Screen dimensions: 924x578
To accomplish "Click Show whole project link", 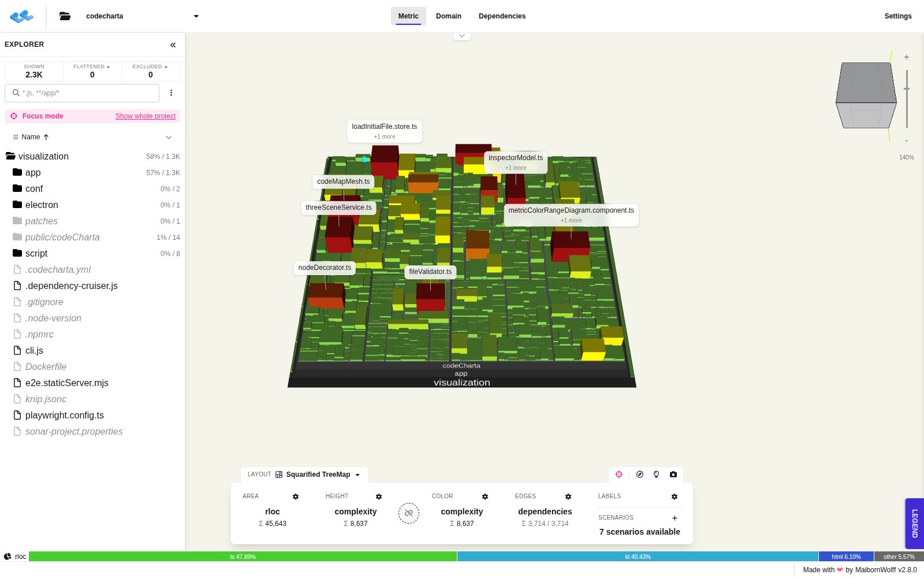I will point(146,116).
